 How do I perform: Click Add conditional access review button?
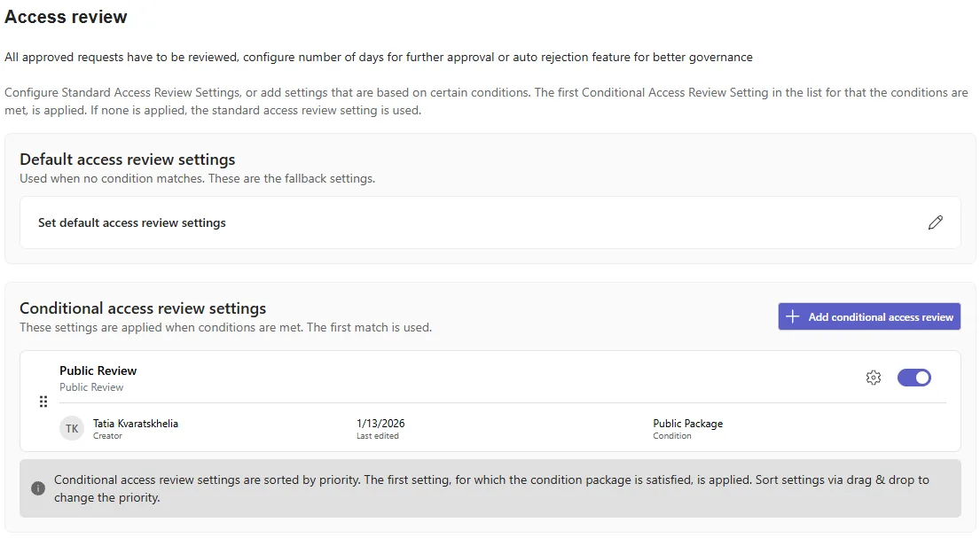869,316
